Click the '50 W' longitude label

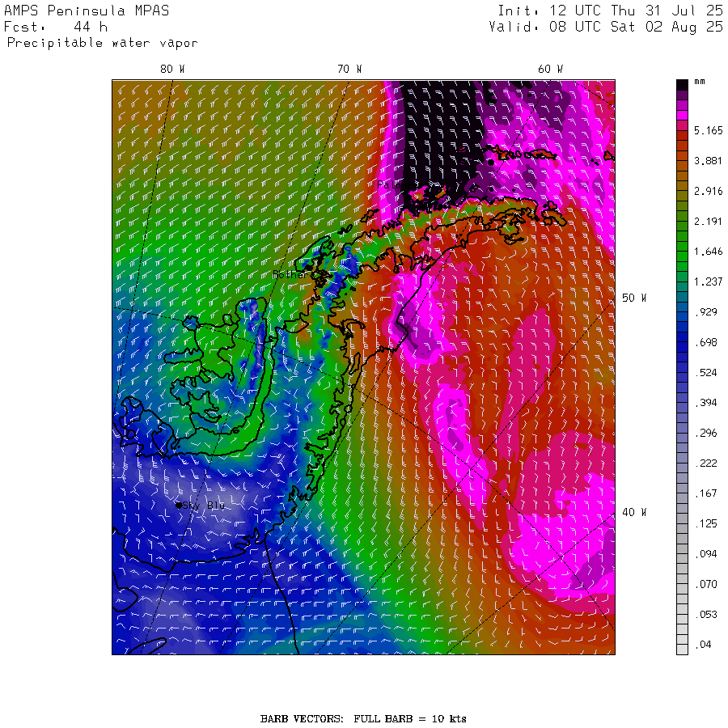point(634,298)
